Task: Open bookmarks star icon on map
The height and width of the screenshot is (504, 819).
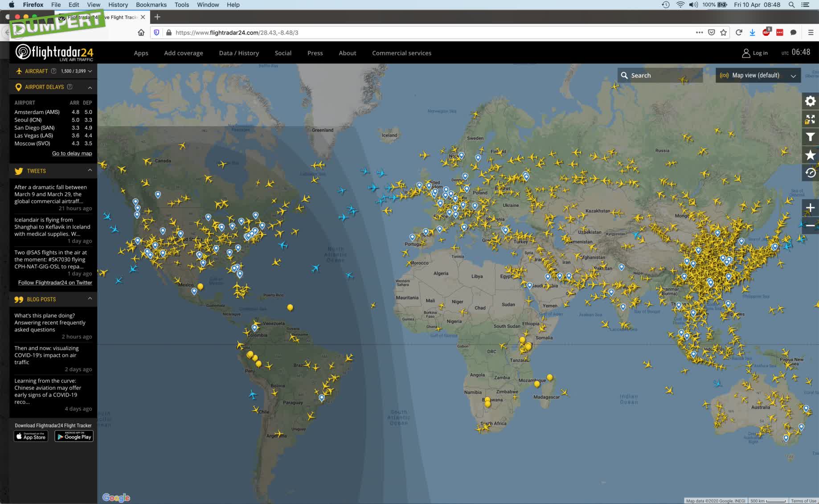Action: click(810, 155)
